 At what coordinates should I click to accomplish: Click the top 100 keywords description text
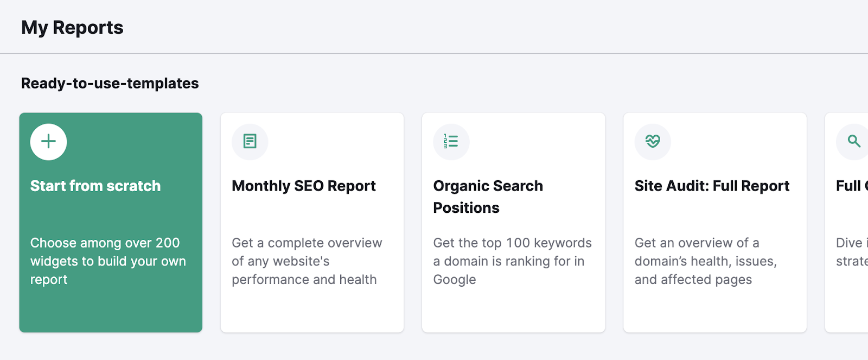512,261
